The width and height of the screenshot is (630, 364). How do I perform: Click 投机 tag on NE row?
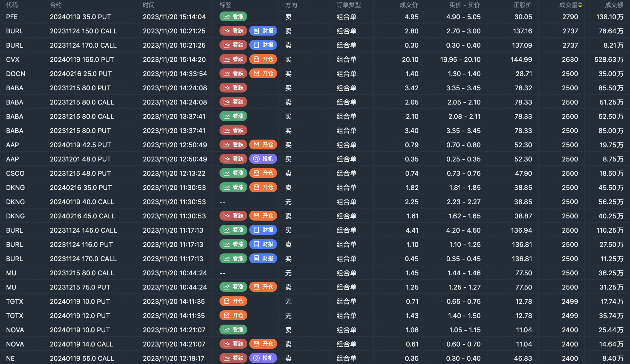[263, 358]
